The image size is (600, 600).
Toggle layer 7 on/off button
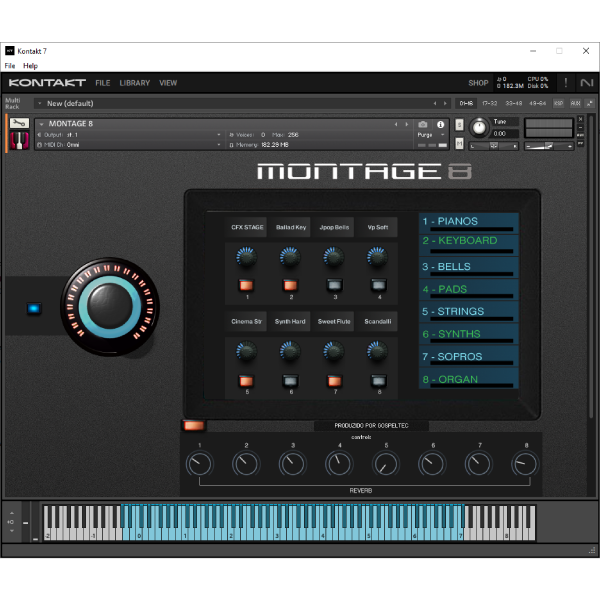point(334,381)
